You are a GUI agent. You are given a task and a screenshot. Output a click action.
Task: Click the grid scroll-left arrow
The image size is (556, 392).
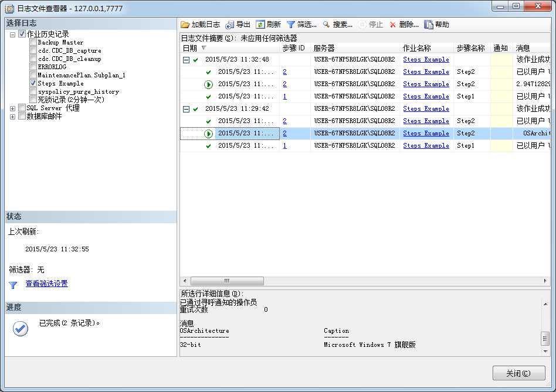[x=185, y=281]
